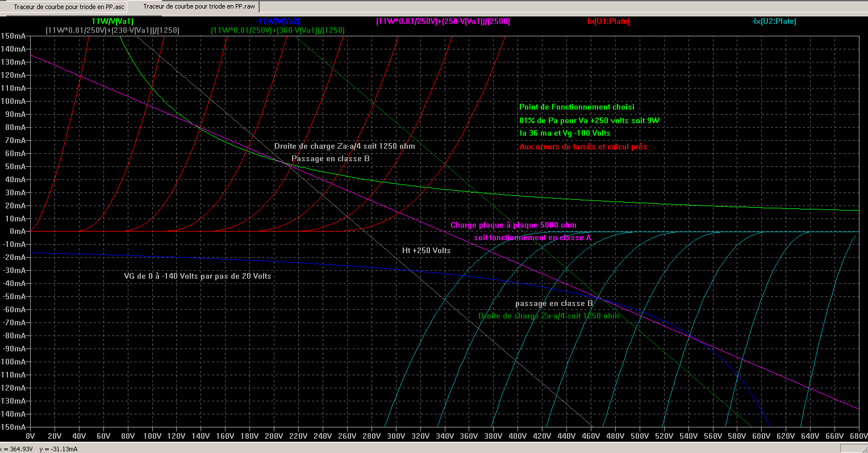Screen dimensions: 868x453
Task: Click the 600V horizontal axis label
Action: pos(761,436)
